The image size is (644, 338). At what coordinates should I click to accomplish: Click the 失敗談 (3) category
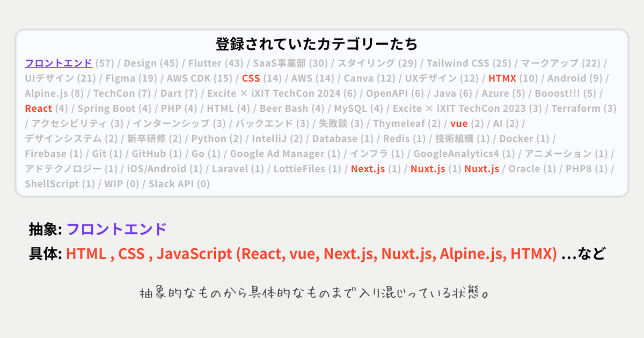coord(341,124)
